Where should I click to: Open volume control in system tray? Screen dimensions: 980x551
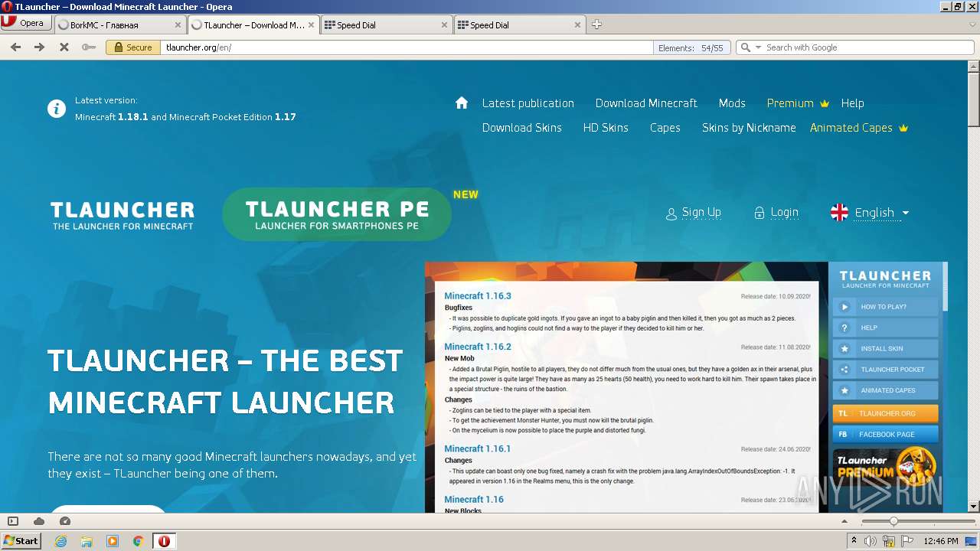click(871, 541)
